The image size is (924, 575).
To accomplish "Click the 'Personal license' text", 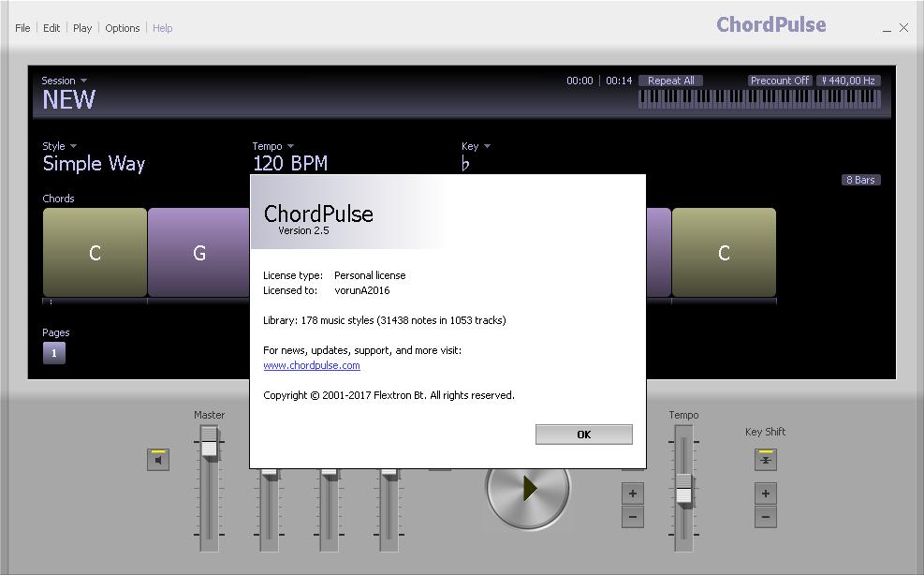I will (370, 275).
